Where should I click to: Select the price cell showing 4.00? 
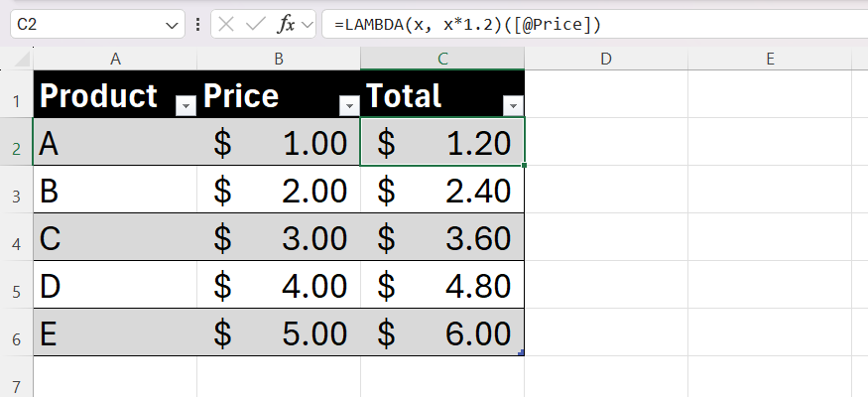point(279,285)
